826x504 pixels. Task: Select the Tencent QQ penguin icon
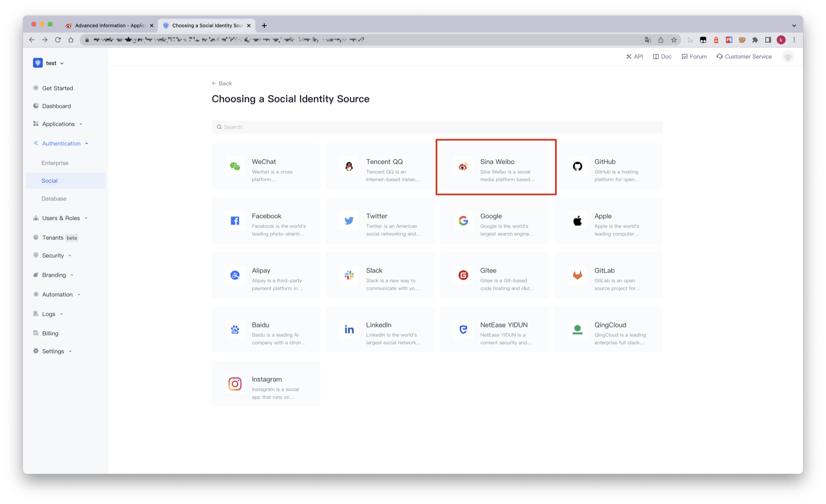[349, 166]
